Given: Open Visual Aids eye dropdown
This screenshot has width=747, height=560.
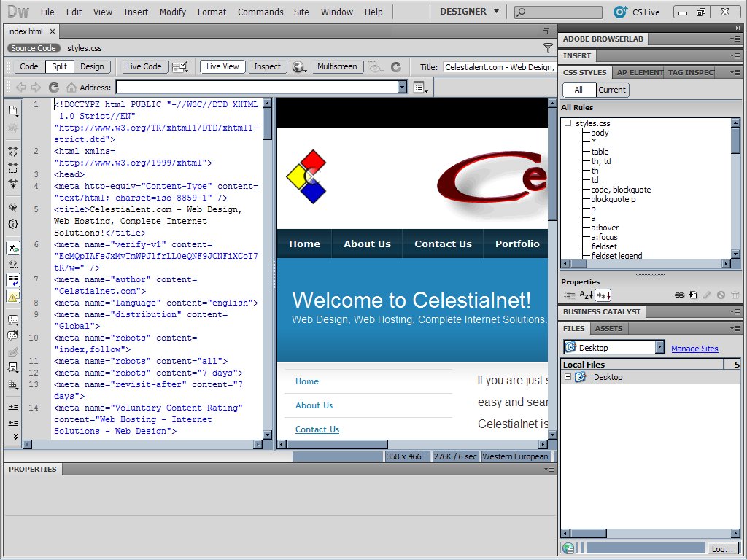Looking at the screenshot, I should [375, 67].
